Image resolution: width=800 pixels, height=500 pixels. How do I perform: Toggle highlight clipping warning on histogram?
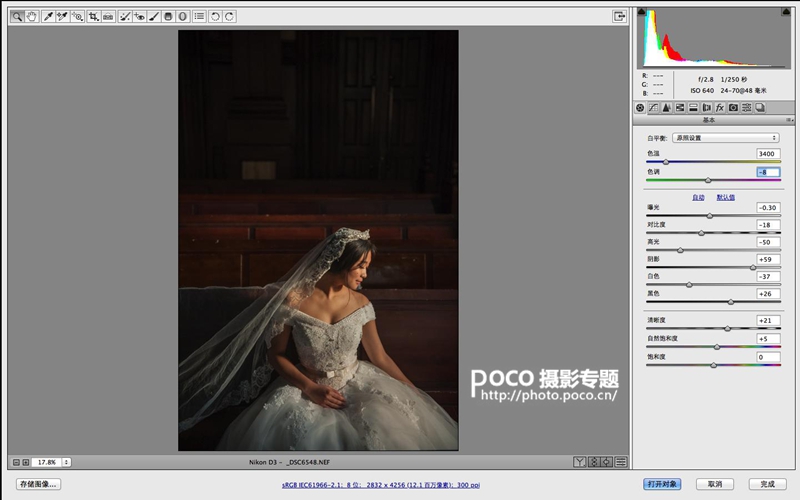pos(786,11)
